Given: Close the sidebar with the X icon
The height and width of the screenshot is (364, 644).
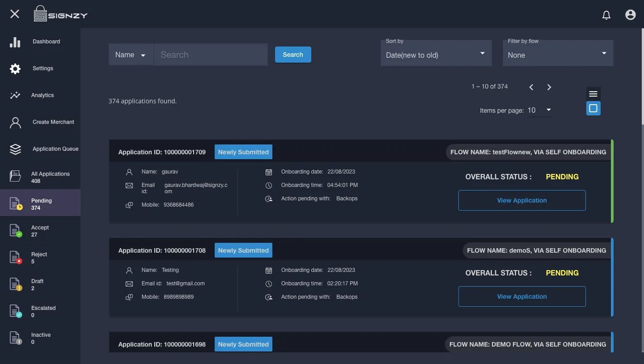Looking at the screenshot, I should (x=15, y=14).
